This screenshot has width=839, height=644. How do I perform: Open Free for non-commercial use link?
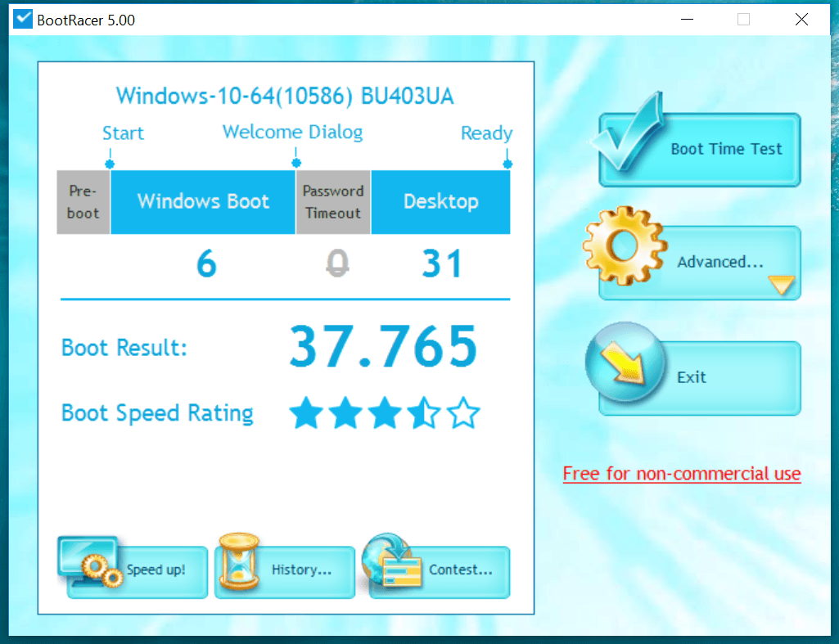point(681,474)
